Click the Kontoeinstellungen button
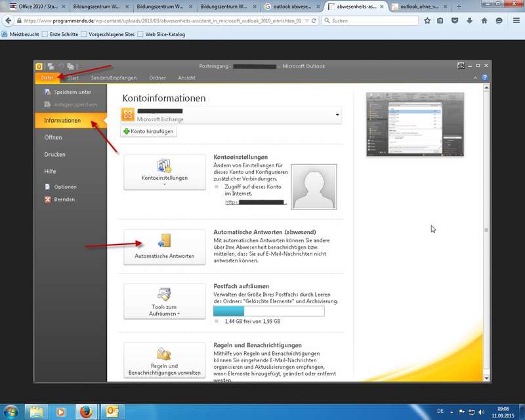This screenshot has width=525, height=420. (165, 172)
